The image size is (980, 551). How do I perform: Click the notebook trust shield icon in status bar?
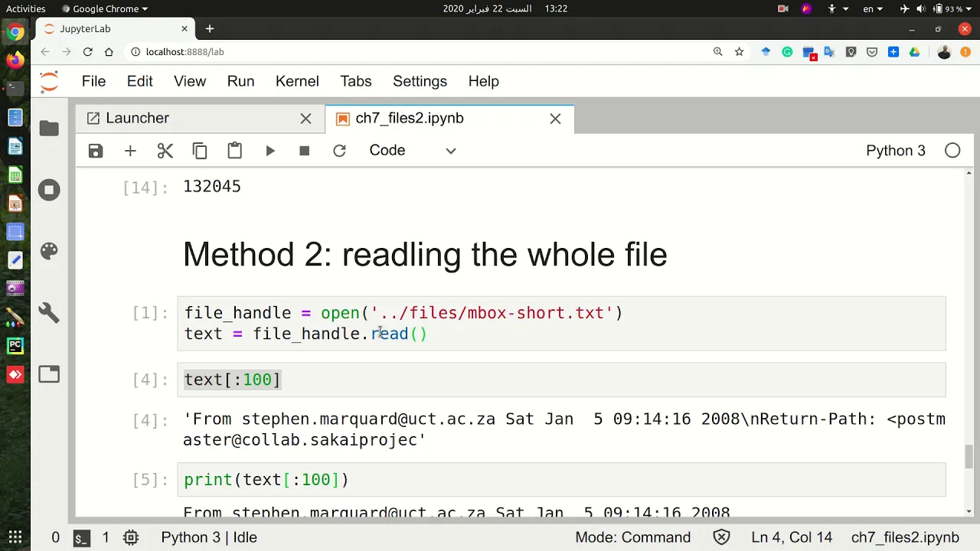tap(721, 537)
